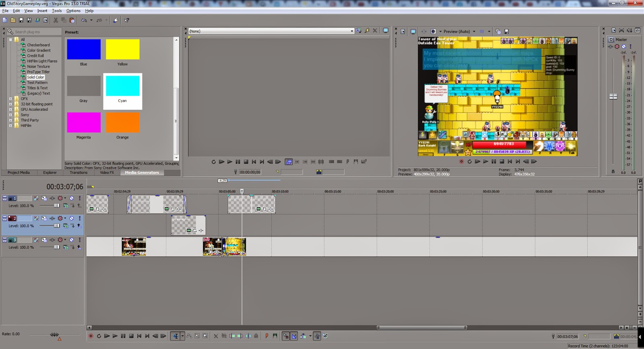
Task: Select the Magenta solid color preset
Action: pos(84,122)
